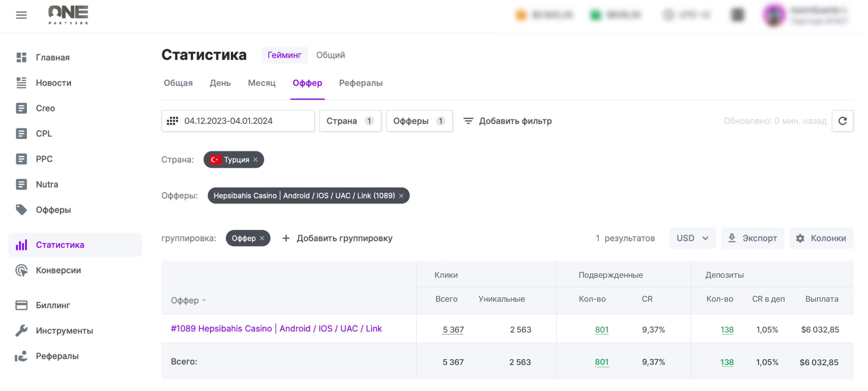Remove the Hepsibahis Casino offer chip
The height and width of the screenshot is (391, 868).
tap(401, 196)
